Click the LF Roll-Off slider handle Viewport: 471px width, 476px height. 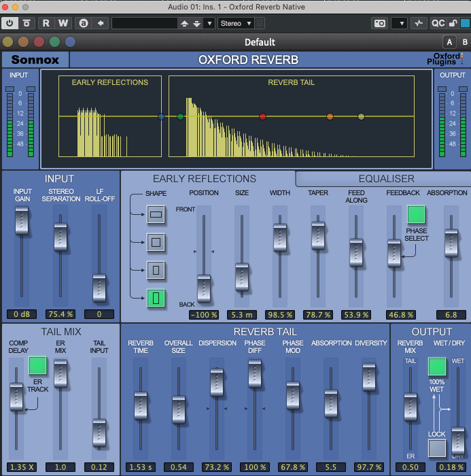(99, 288)
